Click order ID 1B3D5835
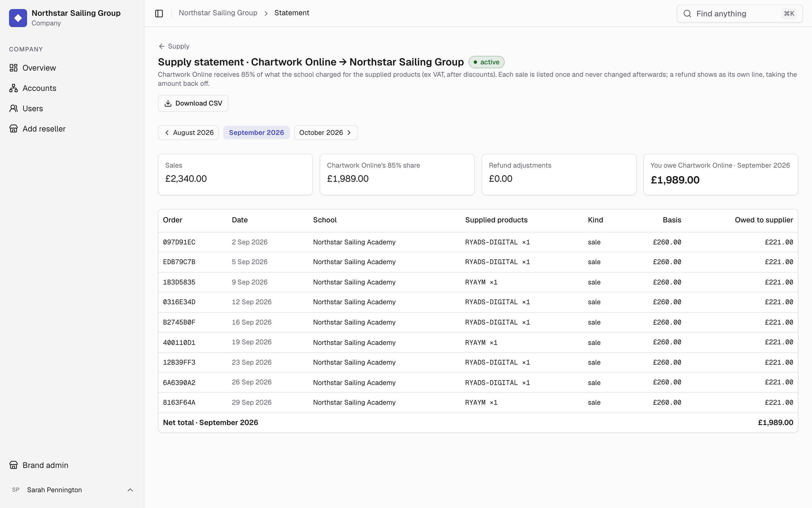812x508 pixels. 179,282
